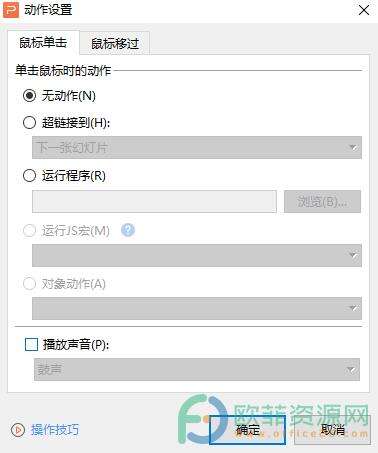Open the 操作技巧 tips link
Viewport: 378px width, 453px height.
tap(55, 430)
